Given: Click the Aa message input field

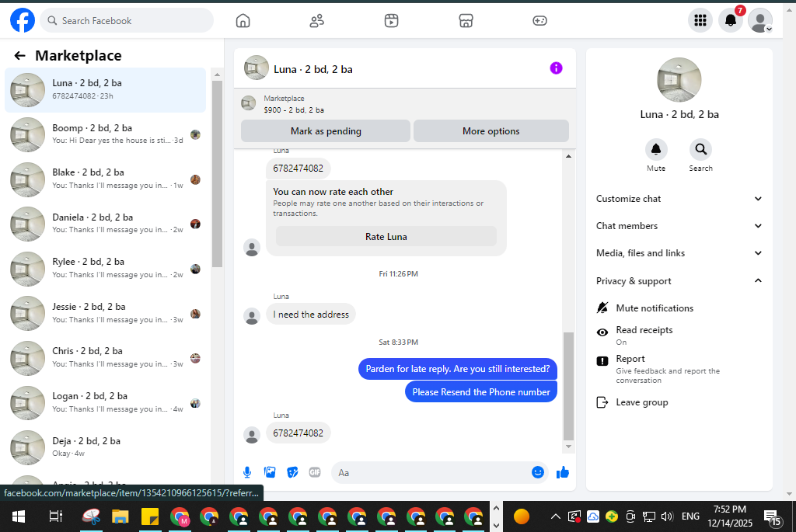Looking at the screenshot, I should click(x=431, y=473).
